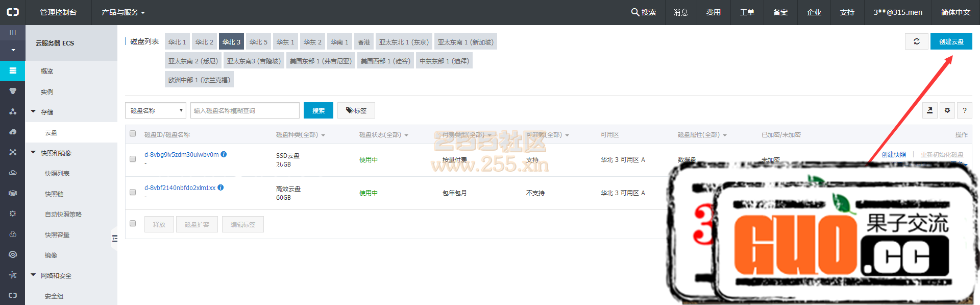Select the 香港 region tab
Screen dimensions: 980x305
pyautogui.click(x=363, y=42)
